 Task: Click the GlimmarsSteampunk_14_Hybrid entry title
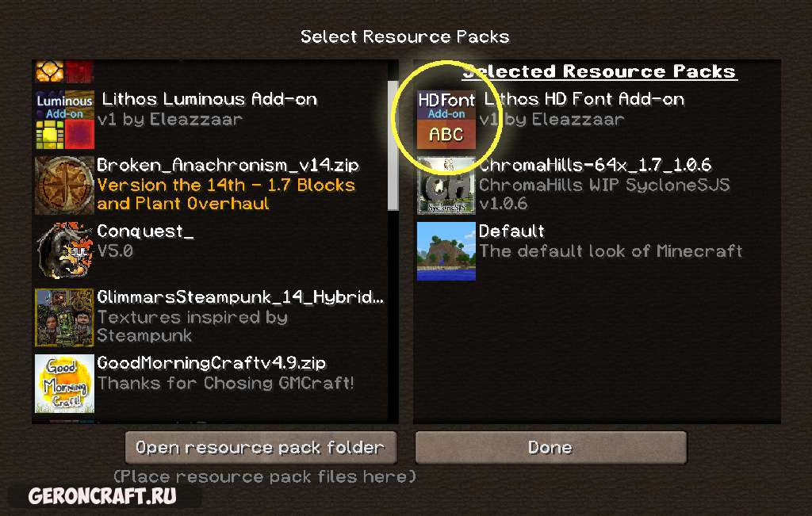pos(240,297)
